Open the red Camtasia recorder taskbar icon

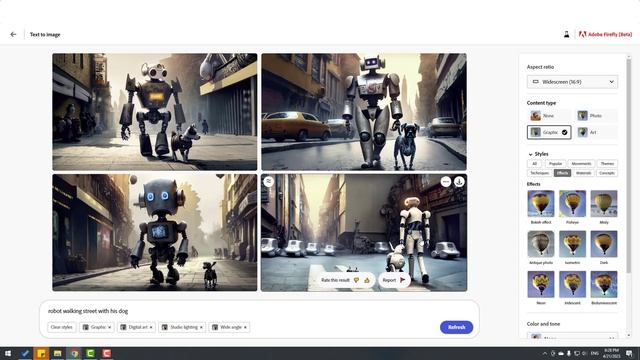coord(107,353)
